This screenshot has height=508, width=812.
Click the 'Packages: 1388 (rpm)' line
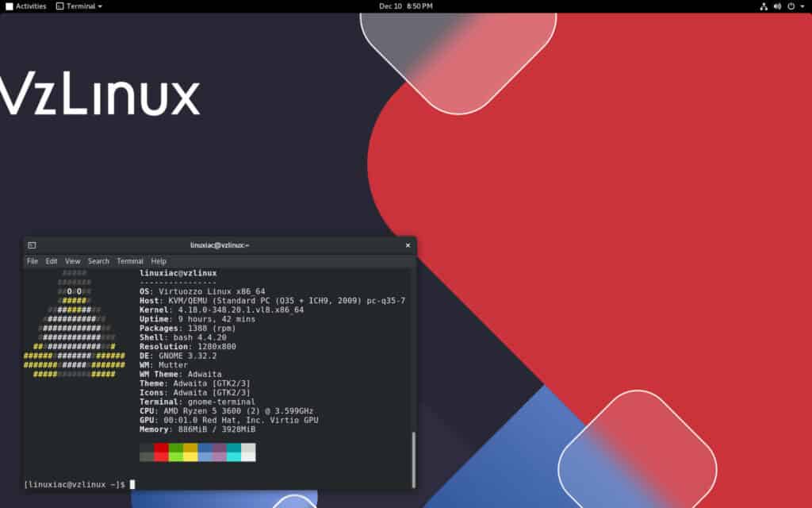tap(187, 329)
